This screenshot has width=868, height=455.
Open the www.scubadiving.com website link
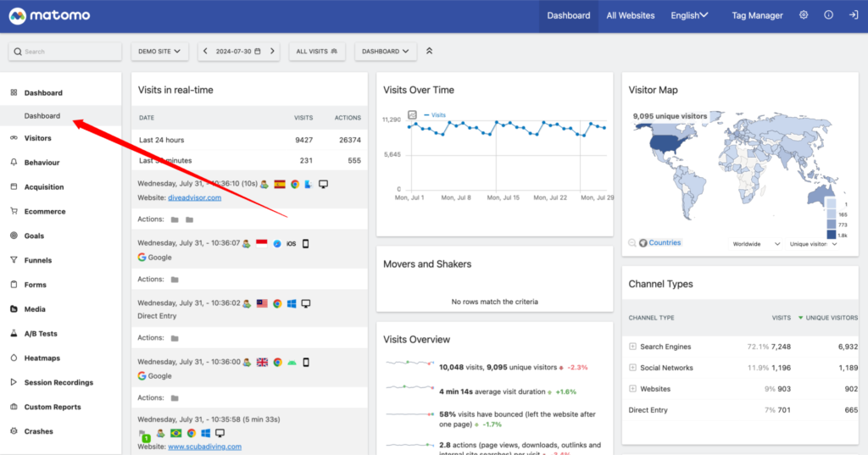[x=204, y=447]
